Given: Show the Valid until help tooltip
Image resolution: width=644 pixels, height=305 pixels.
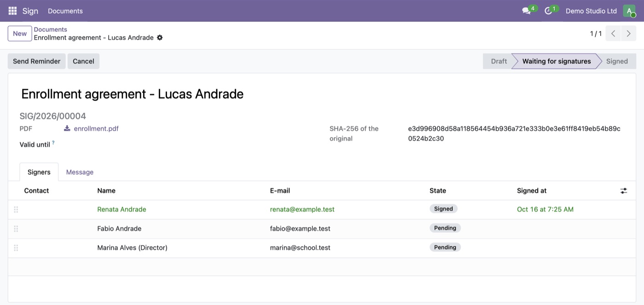Looking at the screenshot, I should tap(53, 143).
